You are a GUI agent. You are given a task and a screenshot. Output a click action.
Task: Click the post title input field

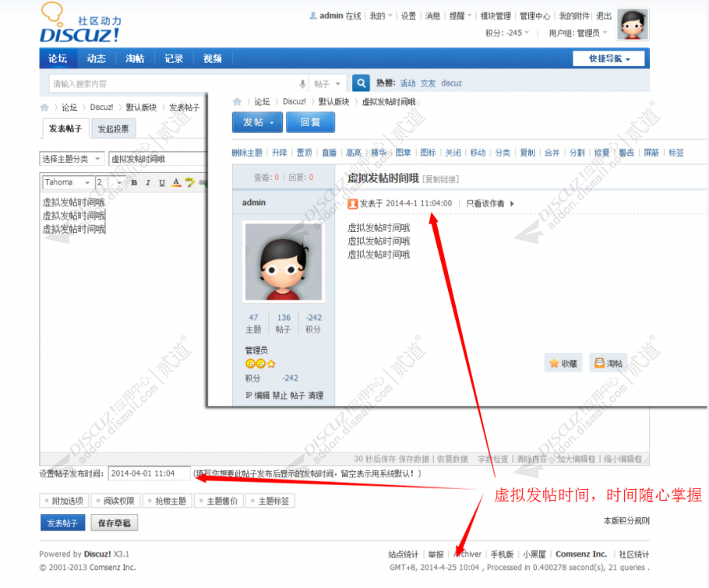(158, 159)
